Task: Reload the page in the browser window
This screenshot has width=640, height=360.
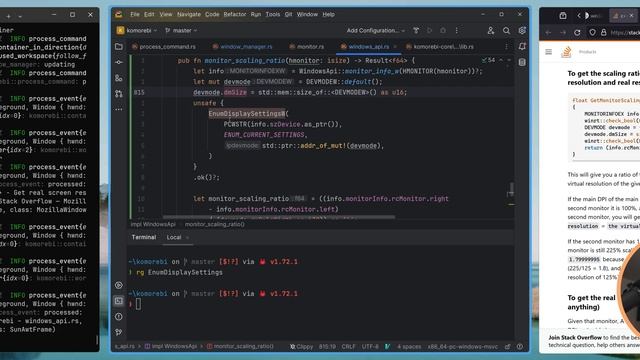Action: coord(577,33)
